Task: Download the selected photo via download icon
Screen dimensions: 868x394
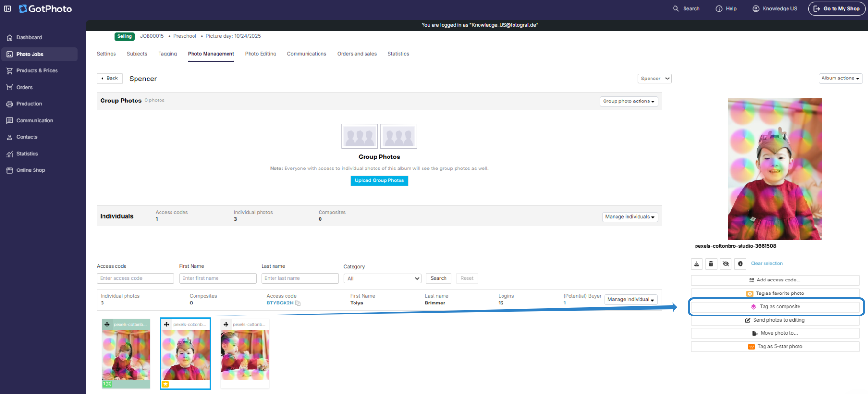Action: 697,264
